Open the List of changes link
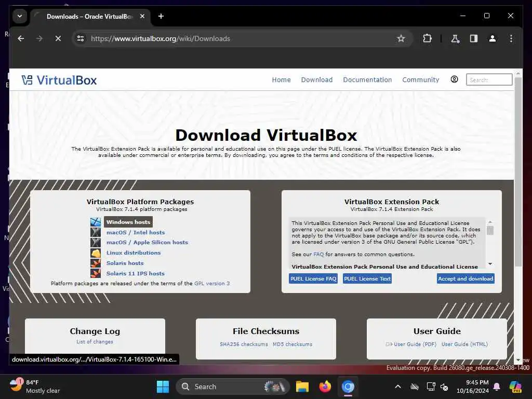This screenshot has height=399, width=532. point(95,342)
